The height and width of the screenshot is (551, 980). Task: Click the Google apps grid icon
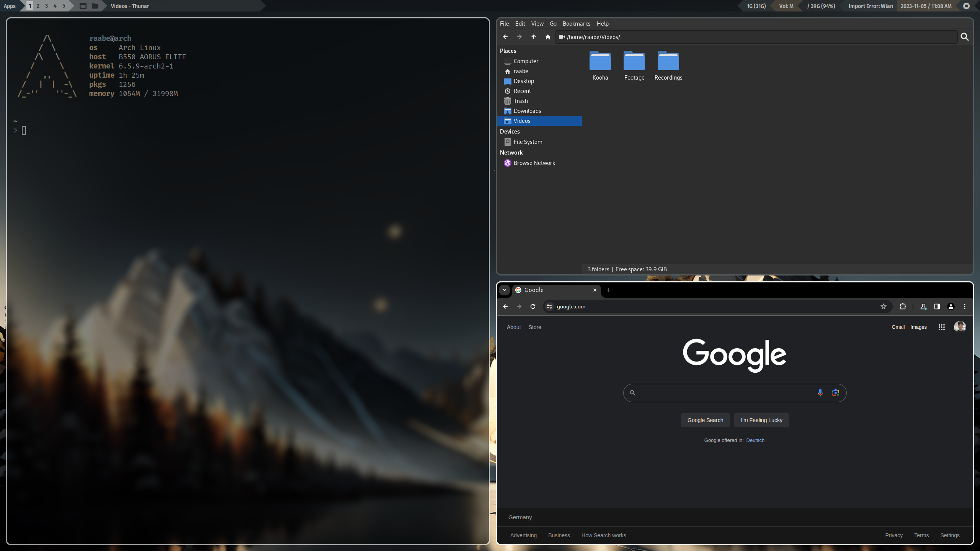tap(942, 327)
